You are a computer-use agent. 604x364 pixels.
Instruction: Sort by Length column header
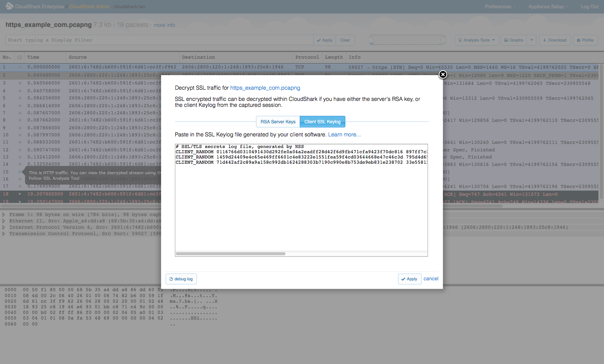[334, 58]
